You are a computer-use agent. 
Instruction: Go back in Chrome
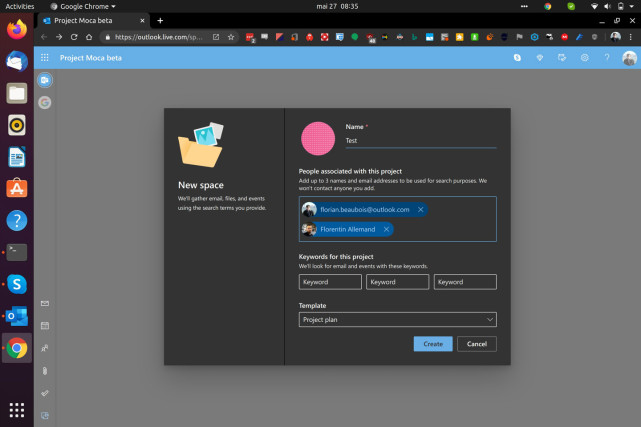(44, 37)
